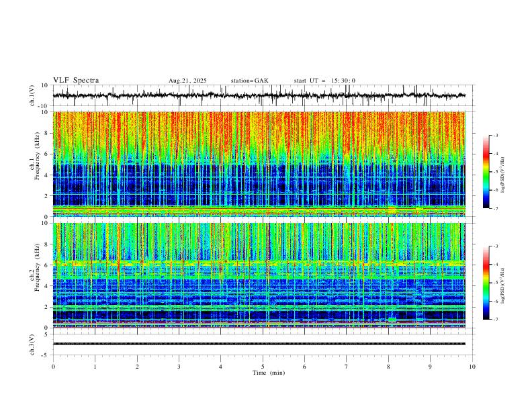Click inside the ch.1 spectrogram panel
This screenshot has width=532, height=411.
click(x=259, y=164)
